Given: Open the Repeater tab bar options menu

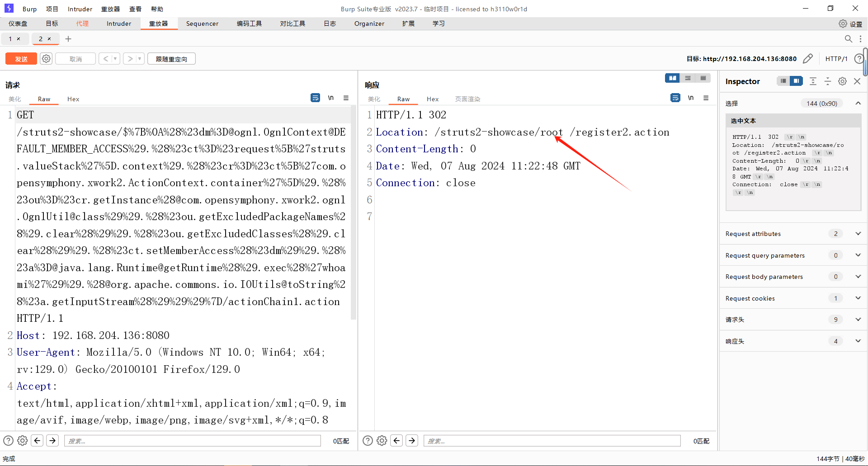Looking at the screenshot, I should [x=861, y=39].
